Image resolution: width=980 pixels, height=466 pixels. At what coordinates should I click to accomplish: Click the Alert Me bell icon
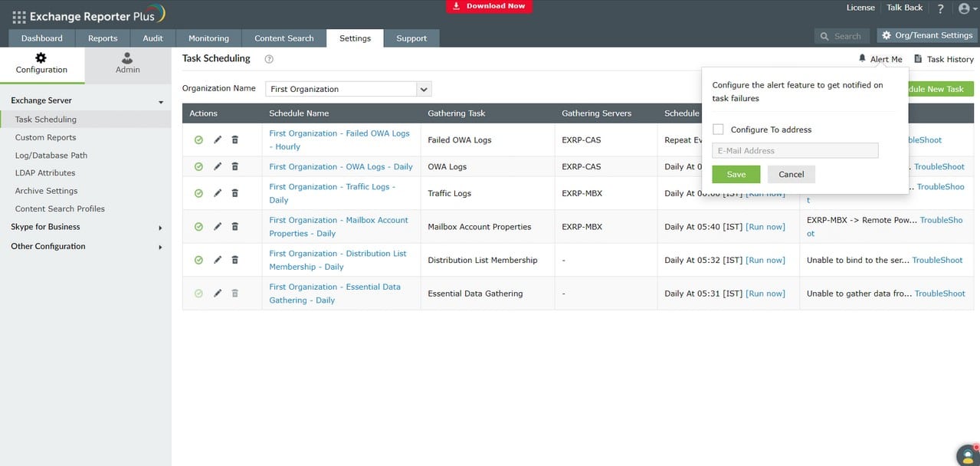tap(862, 58)
